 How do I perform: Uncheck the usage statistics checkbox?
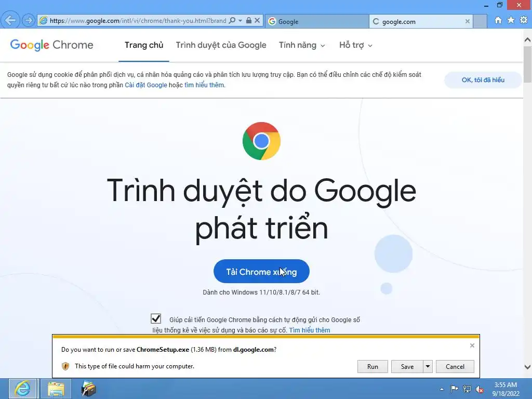pos(156,318)
